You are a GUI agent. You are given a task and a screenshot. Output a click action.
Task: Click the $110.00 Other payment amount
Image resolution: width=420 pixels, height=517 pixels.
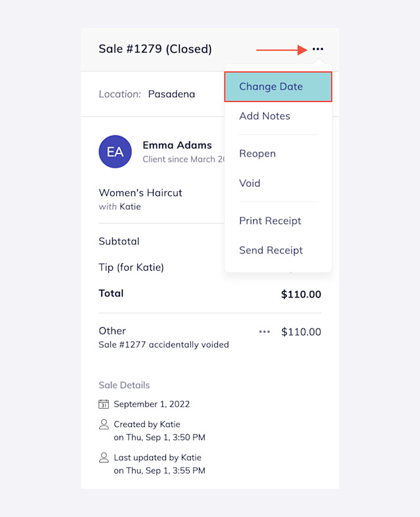(x=301, y=332)
